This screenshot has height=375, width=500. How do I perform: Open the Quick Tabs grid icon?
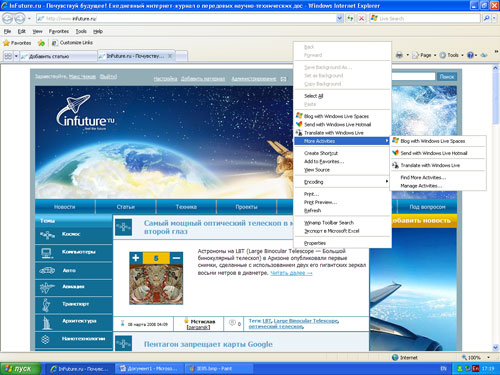click(x=8, y=56)
